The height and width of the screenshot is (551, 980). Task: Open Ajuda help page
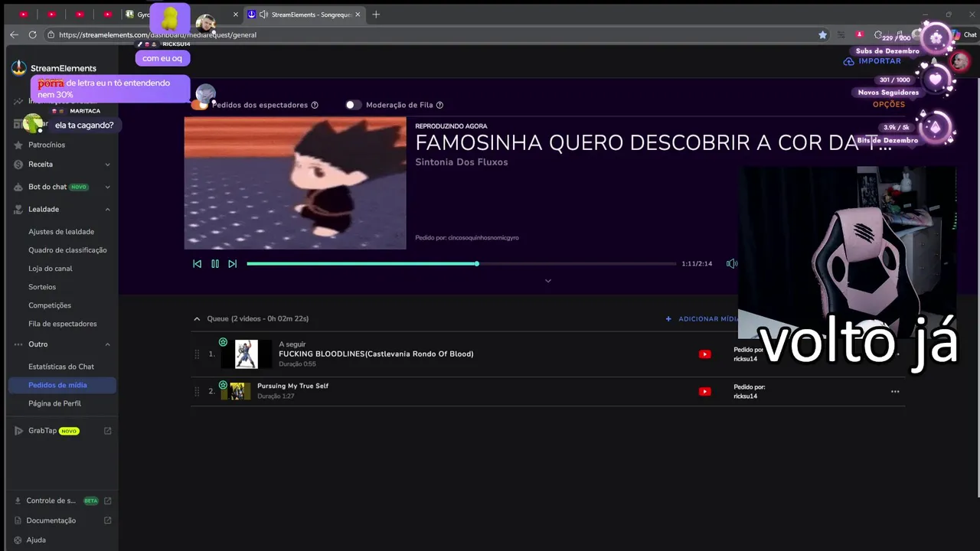point(36,540)
